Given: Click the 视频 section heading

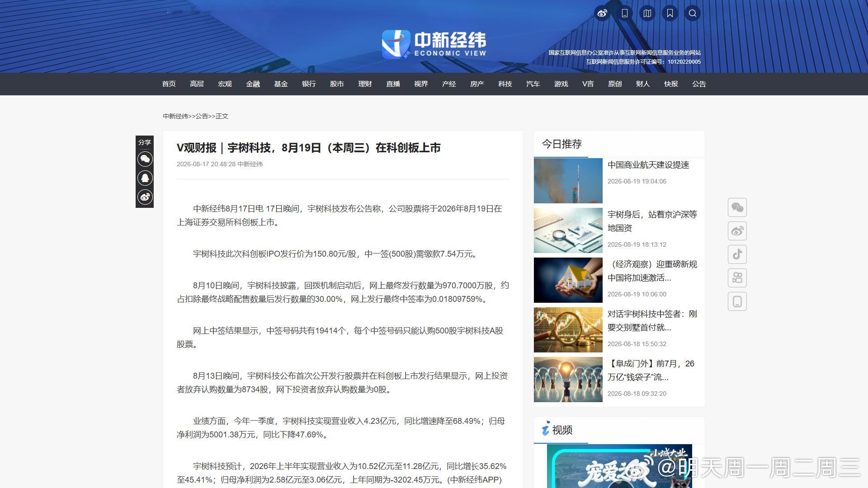Looking at the screenshot, I should pyautogui.click(x=562, y=430).
